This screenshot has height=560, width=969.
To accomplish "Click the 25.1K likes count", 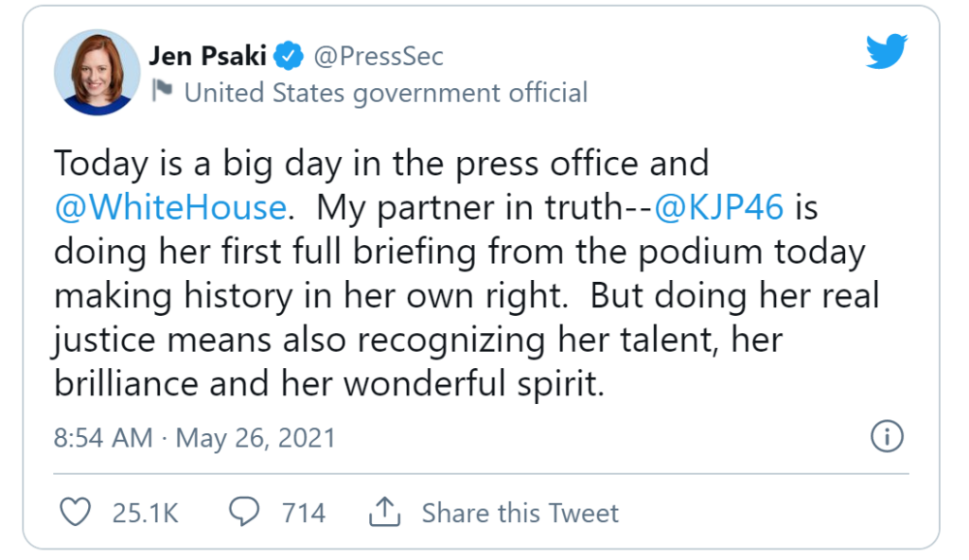I will [x=145, y=513].
